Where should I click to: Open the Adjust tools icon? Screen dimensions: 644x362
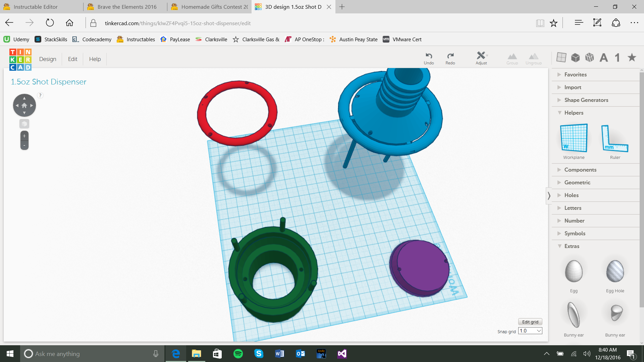[x=481, y=56]
